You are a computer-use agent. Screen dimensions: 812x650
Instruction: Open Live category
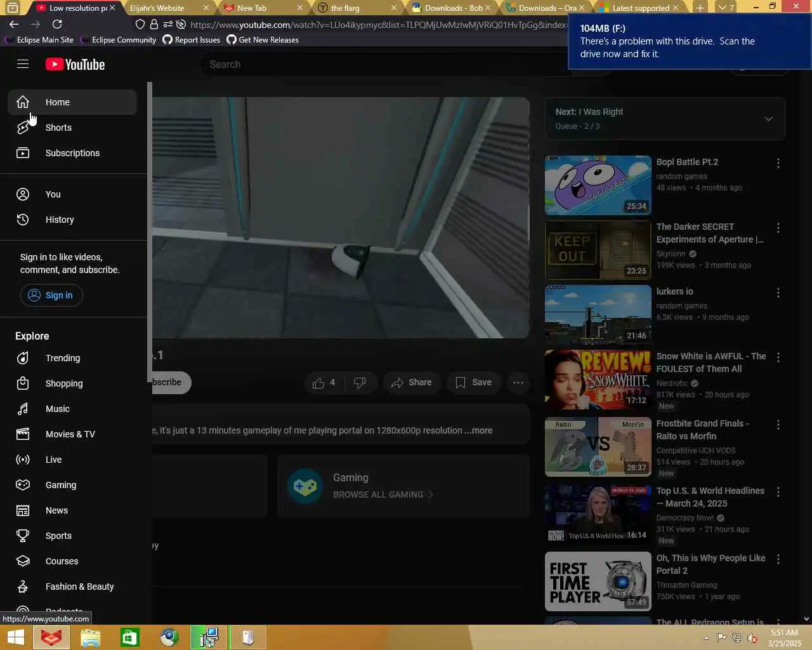point(72,460)
